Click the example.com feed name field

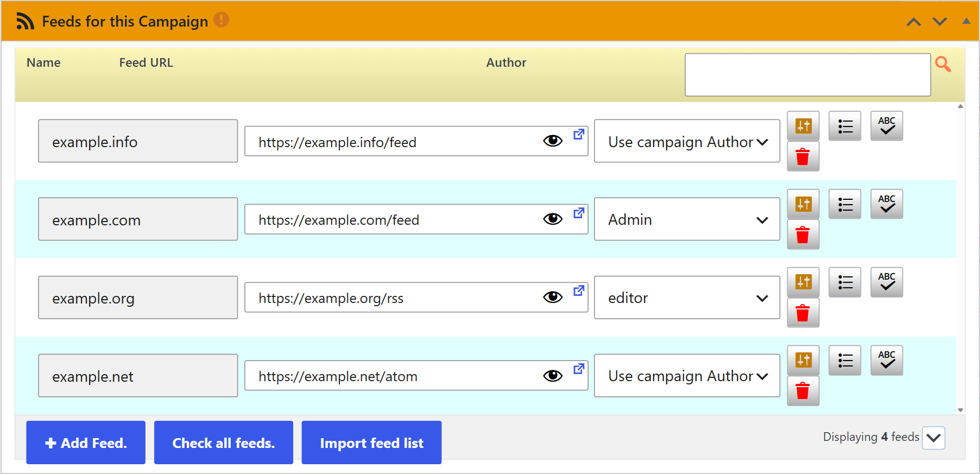click(138, 219)
